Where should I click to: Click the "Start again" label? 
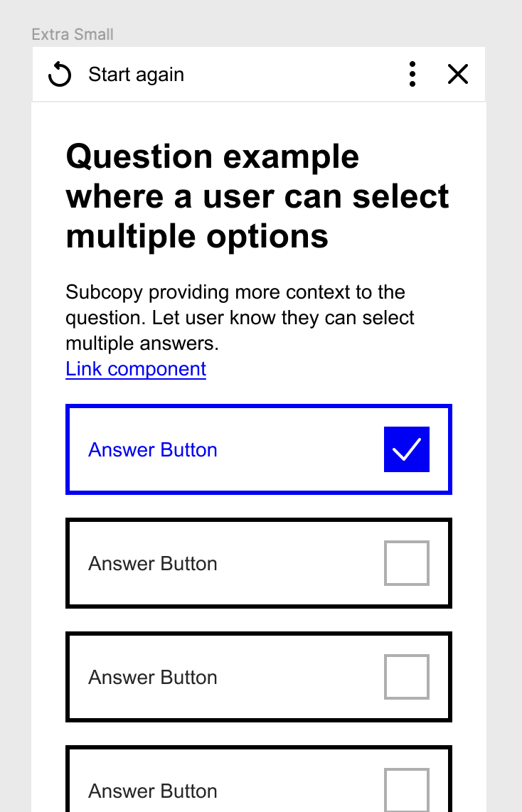tap(136, 75)
